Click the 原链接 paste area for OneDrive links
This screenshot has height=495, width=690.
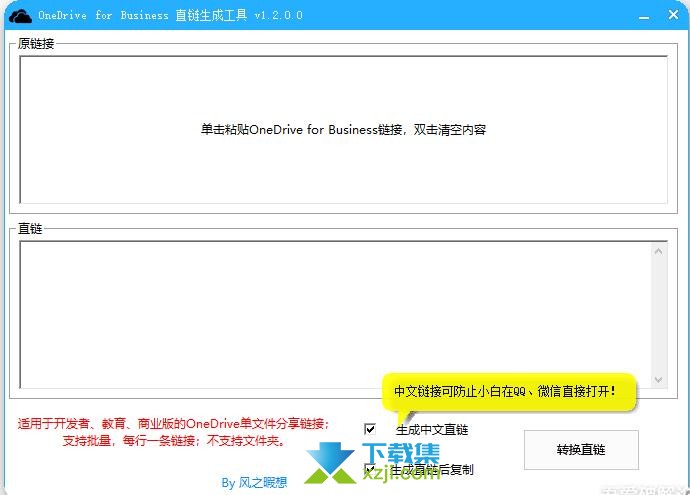pos(343,130)
